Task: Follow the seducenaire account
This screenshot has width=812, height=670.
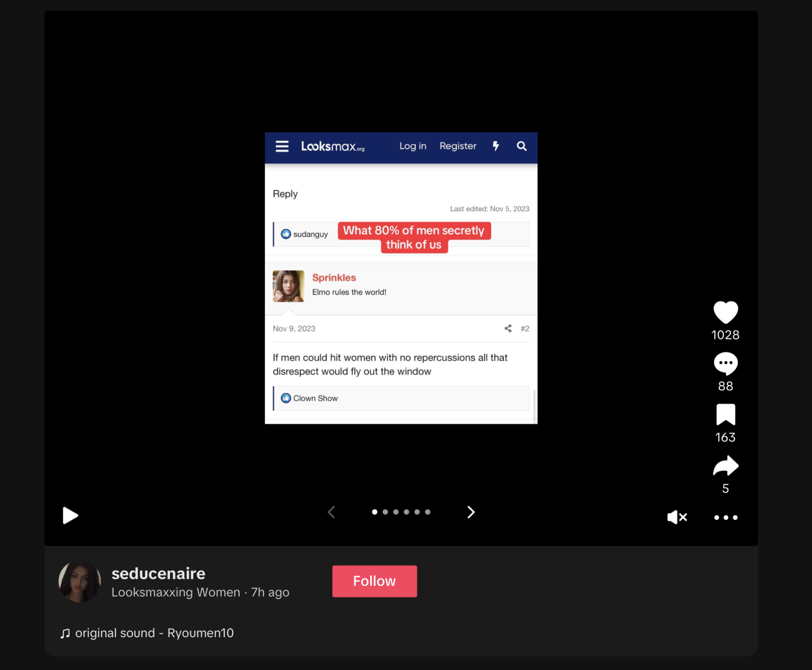Action: (374, 581)
